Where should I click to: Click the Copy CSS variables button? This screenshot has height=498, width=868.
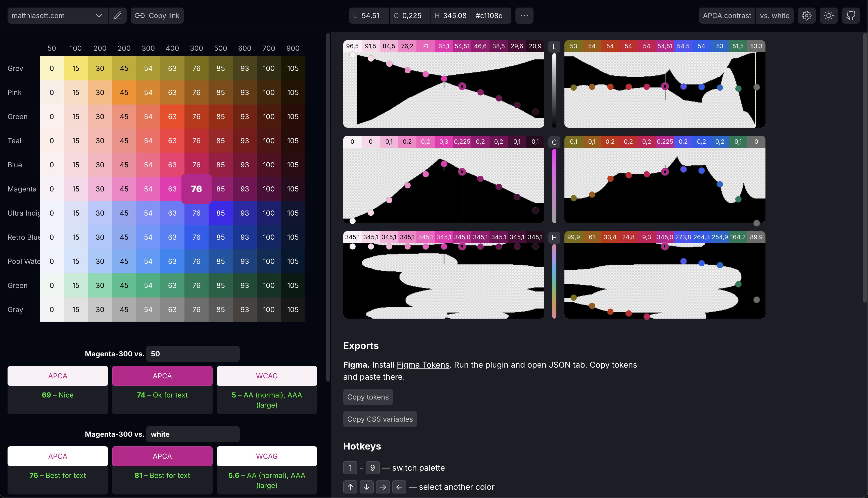380,419
